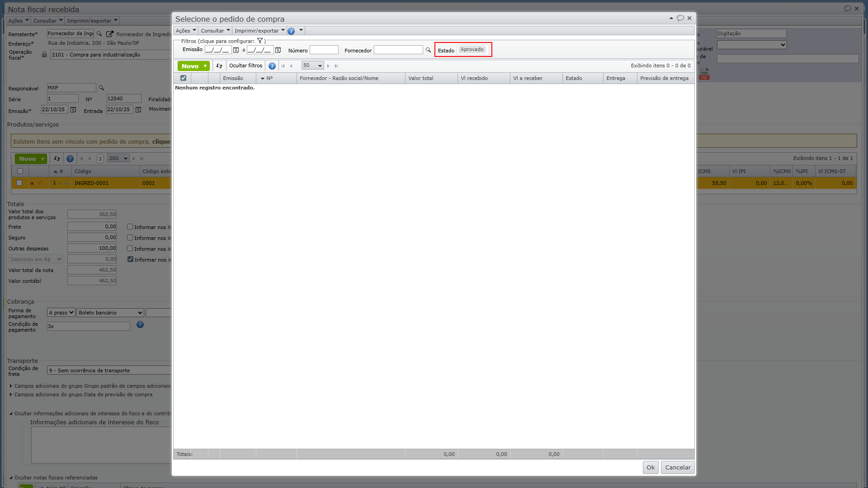Open the dialog page size dropdown showing 50
The height and width of the screenshot is (488, 868).
(312, 66)
